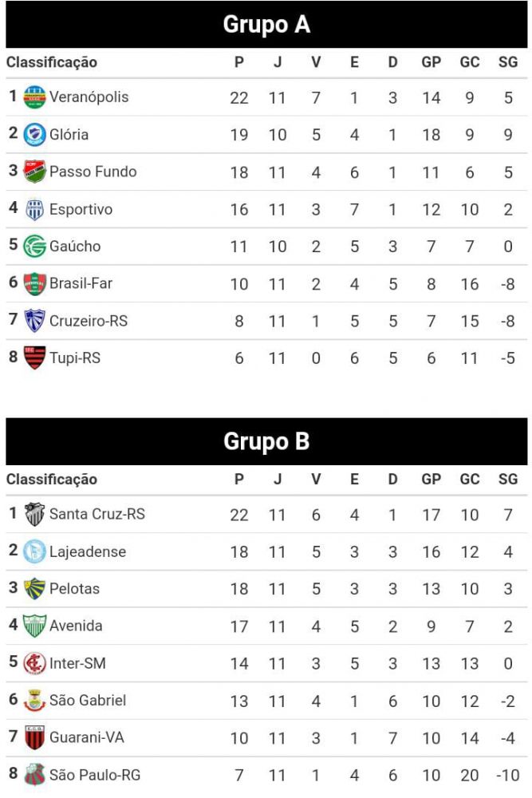The height and width of the screenshot is (798, 532).
Task: Click the Tupi-RS striped crest
Action: (x=34, y=358)
